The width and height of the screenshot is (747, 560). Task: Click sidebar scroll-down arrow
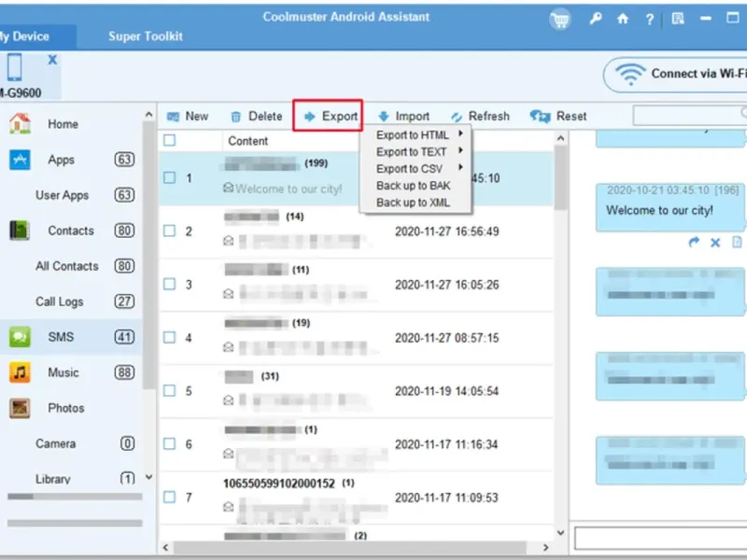(148, 477)
